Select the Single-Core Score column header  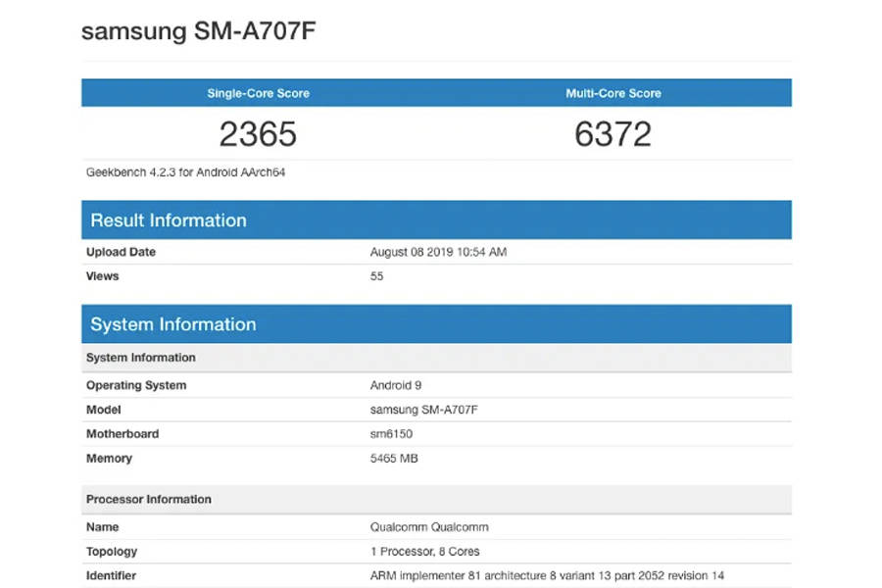point(261,92)
